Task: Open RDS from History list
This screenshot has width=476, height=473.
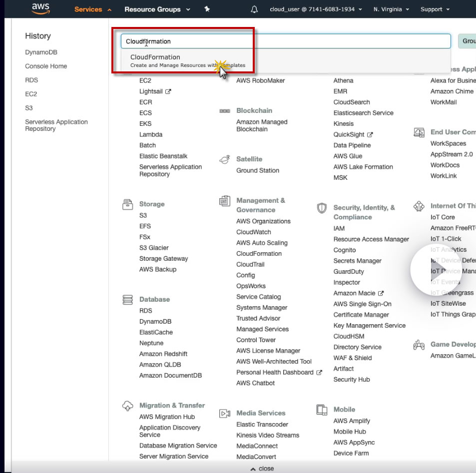Action: point(31,80)
